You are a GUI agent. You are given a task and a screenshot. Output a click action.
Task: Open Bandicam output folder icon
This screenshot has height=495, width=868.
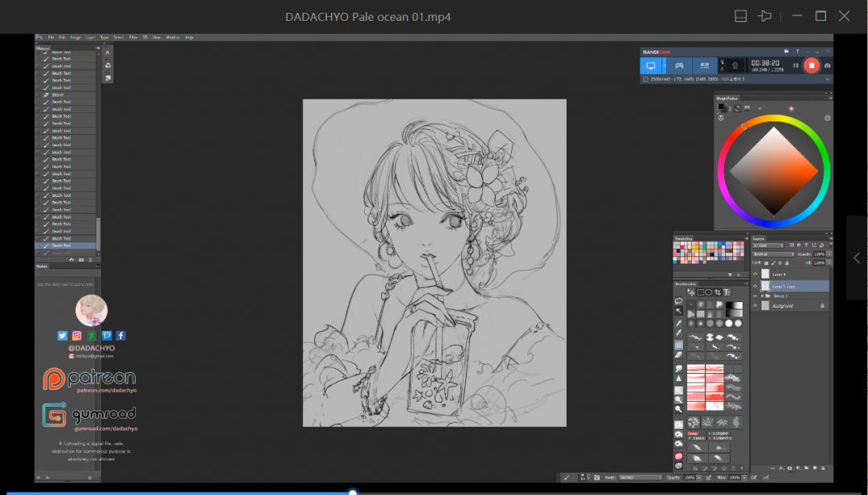pyautogui.click(x=786, y=51)
